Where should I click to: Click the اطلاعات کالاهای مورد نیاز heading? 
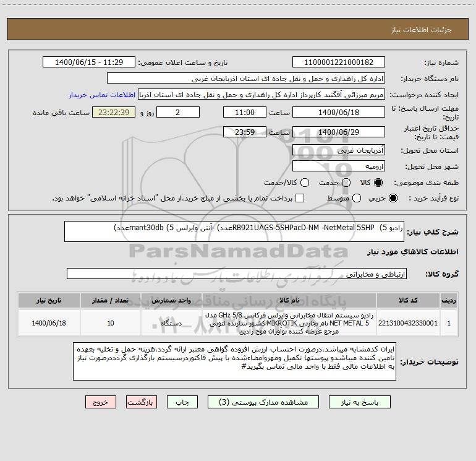[x=413, y=252]
